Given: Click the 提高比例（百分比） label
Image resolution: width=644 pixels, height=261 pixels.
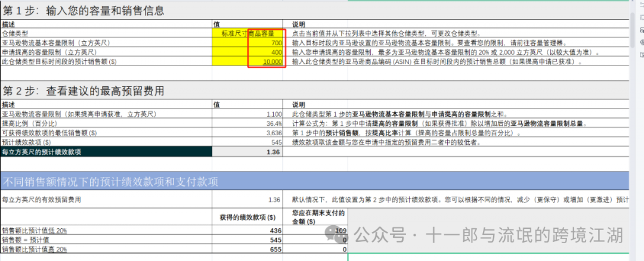Looking at the screenshot, I should [30, 123].
